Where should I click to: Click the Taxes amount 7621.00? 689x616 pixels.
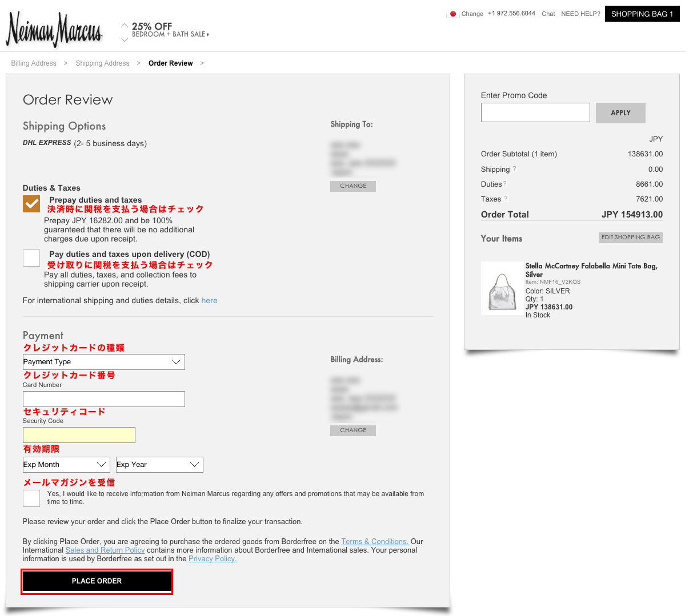click(650, 199)
